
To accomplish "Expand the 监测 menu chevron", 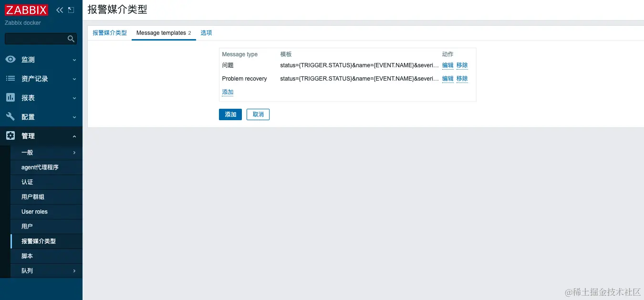I will 74,60.
